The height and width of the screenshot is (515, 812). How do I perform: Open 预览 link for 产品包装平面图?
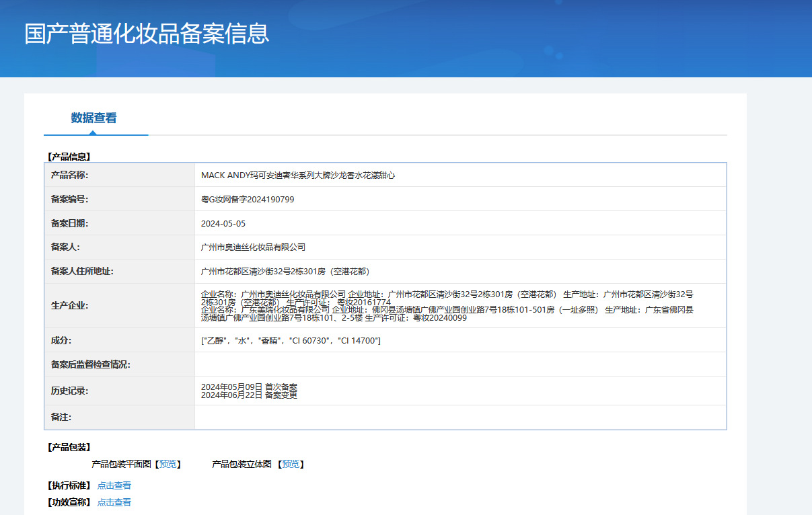coord(168,464)
